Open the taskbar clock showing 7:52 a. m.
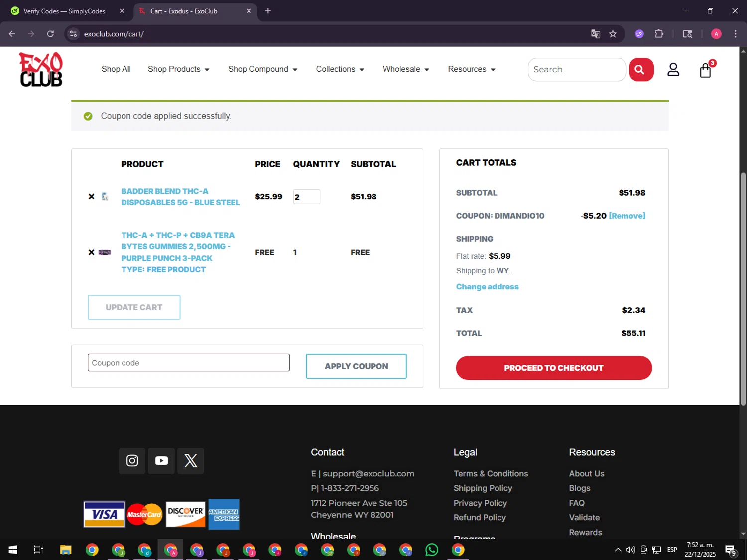Image resolution: width=747 pixels, height=560 pixels. 700,550
